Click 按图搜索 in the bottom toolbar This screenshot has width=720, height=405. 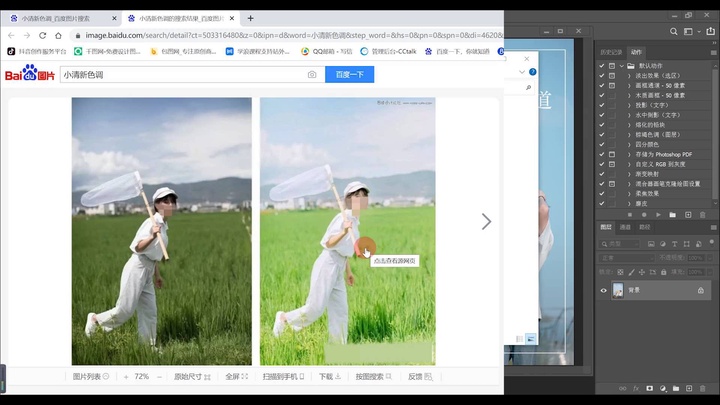click(370, 377)
